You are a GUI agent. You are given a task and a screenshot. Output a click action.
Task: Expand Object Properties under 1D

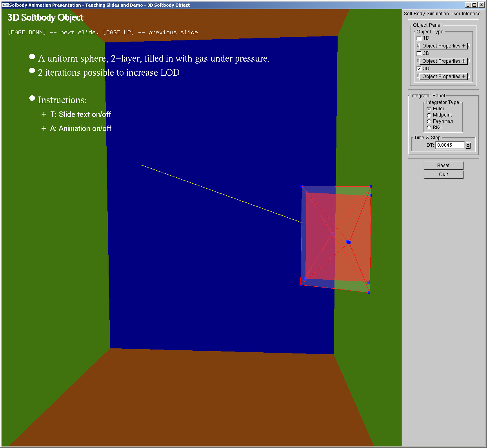(x=443, y=46)
